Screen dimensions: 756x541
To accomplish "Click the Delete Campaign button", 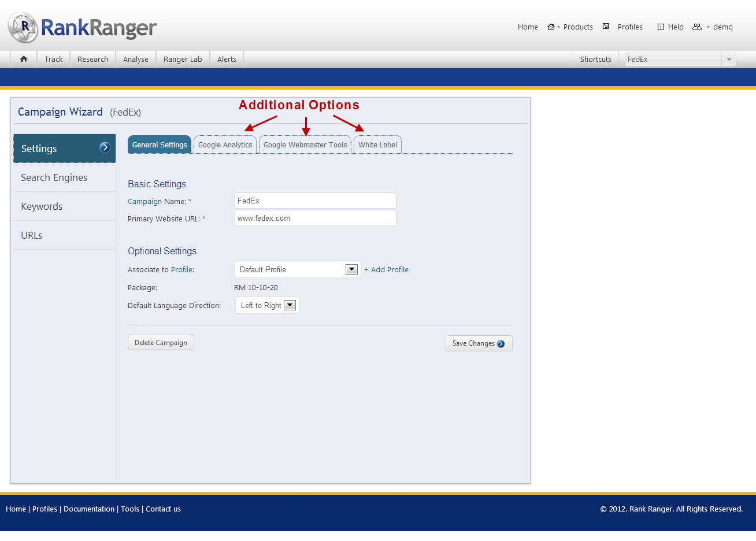I will coord(161,343).
